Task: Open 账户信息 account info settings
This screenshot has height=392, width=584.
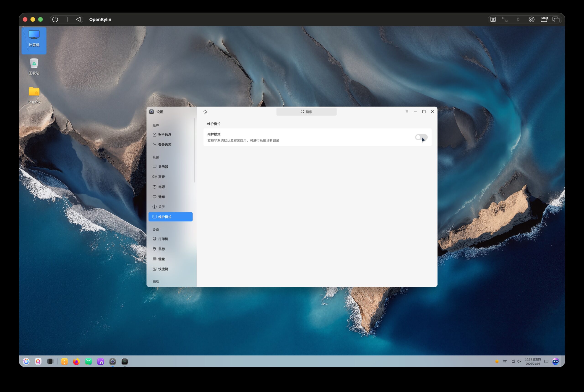Action: (x=164, y=134)
